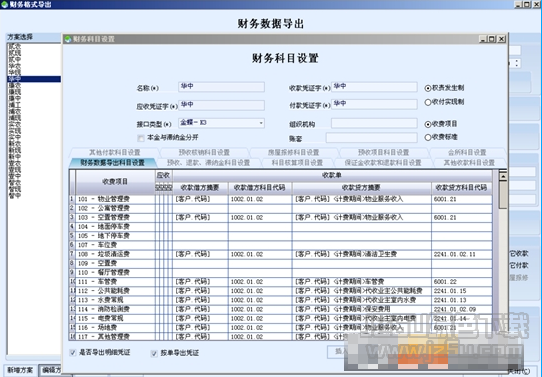Click [客户.代码] 借方摘要 in 空置管理费 row
Viewport: 542px width, 377px height.
pyautogui.click(x=193, y=218)
